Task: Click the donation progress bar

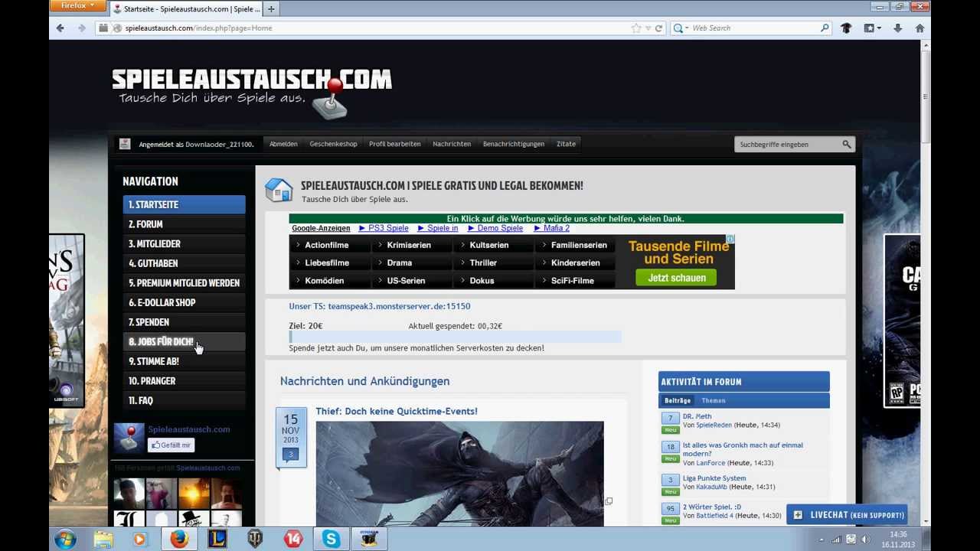Action: pyautogui.click(x=456, y=337)
